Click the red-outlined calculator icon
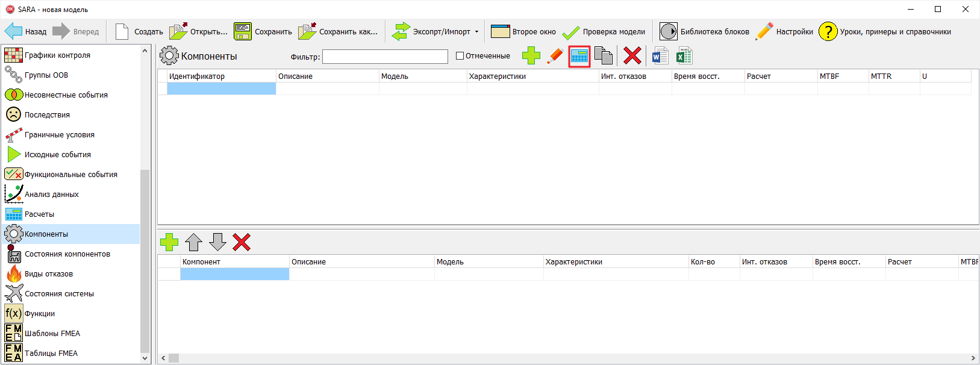This screenshot has width=980, height=365. (x=579, y=56)
